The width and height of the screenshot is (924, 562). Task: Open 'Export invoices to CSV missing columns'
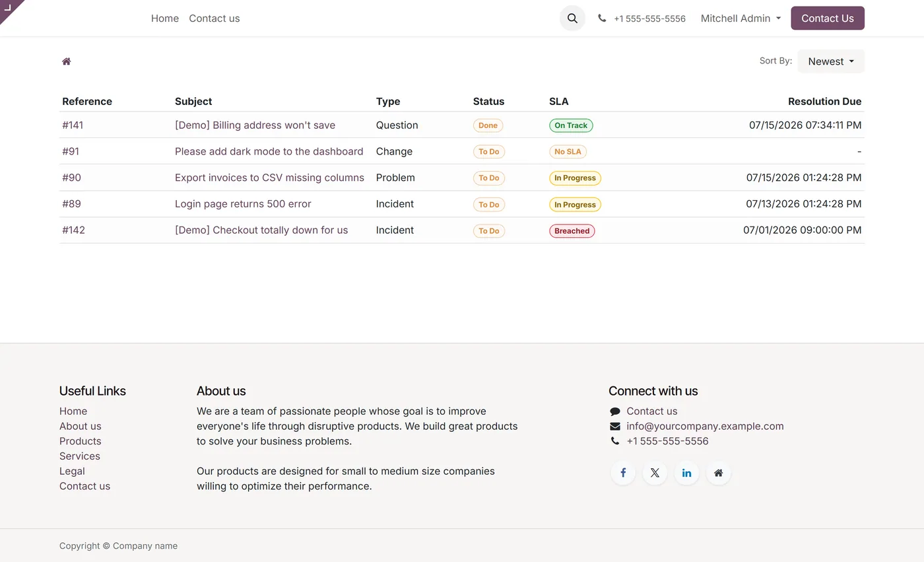pyautogui.click(x=269, y=178)
